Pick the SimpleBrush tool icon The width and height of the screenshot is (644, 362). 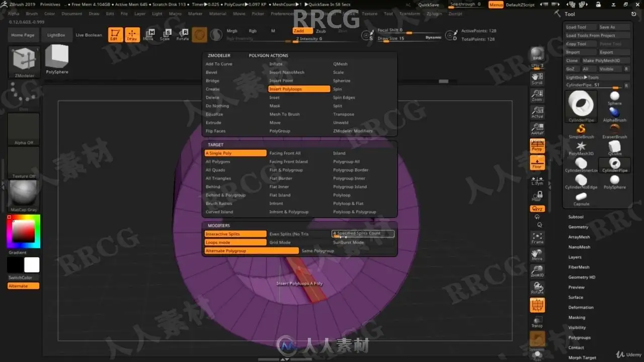[581, 131]
